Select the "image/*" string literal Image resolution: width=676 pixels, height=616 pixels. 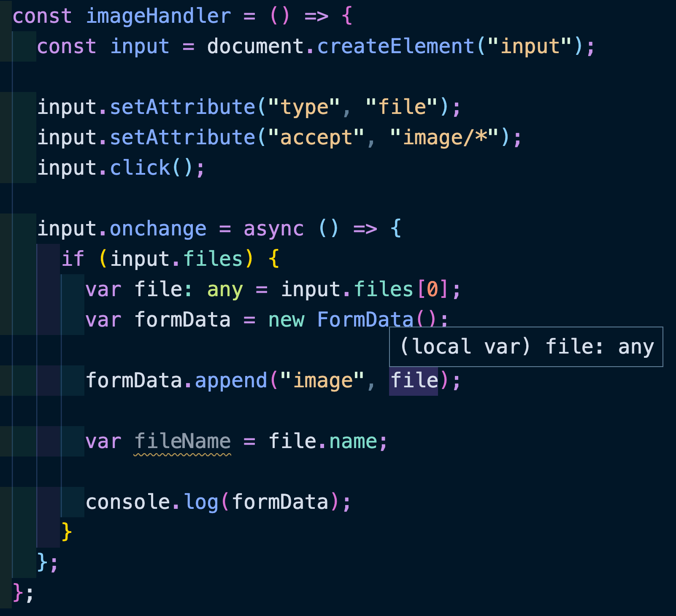444,138
